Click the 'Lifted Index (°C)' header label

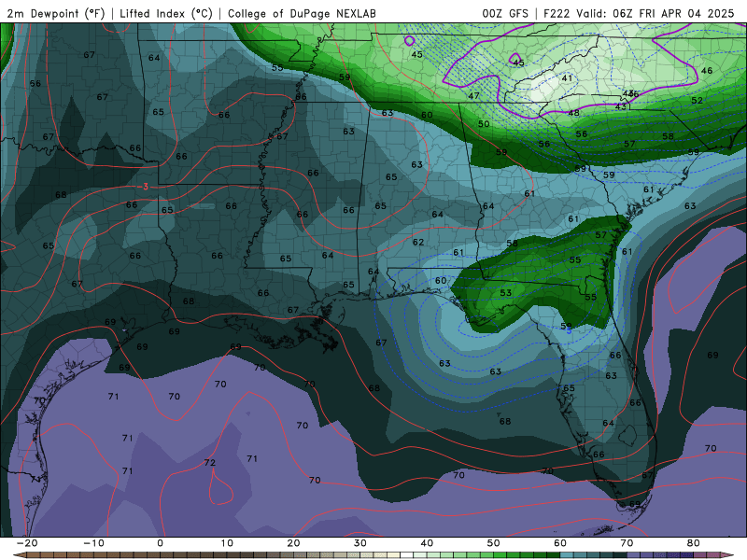(x=166, y=14)
